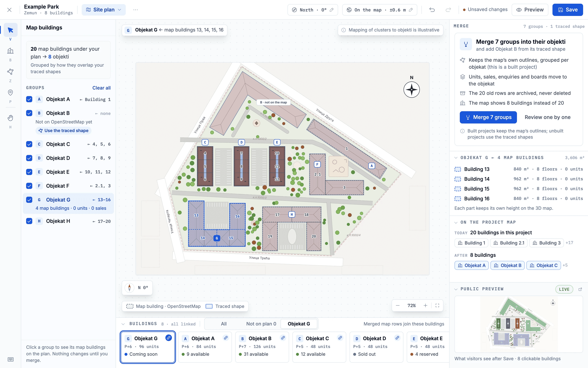Click Clear all link in Groups
This screenshot has width=588, height=368.
click(101, 88)
